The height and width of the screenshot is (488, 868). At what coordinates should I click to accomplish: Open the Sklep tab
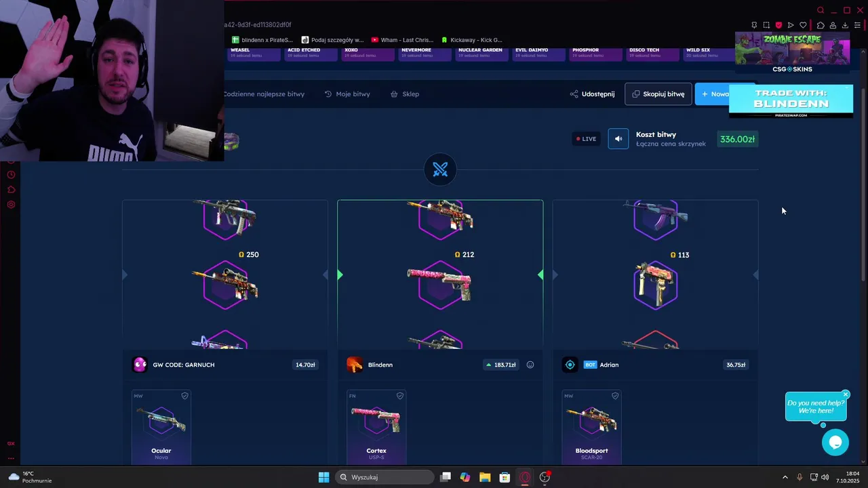pyautogui.click(x=405, y=94)
